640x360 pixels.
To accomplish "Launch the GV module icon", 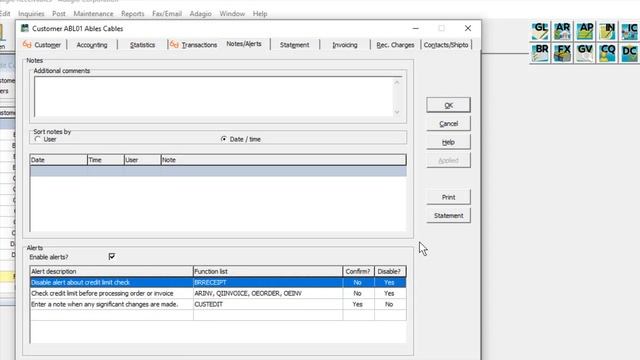I will pyautogui.click(x=585, y=53).
